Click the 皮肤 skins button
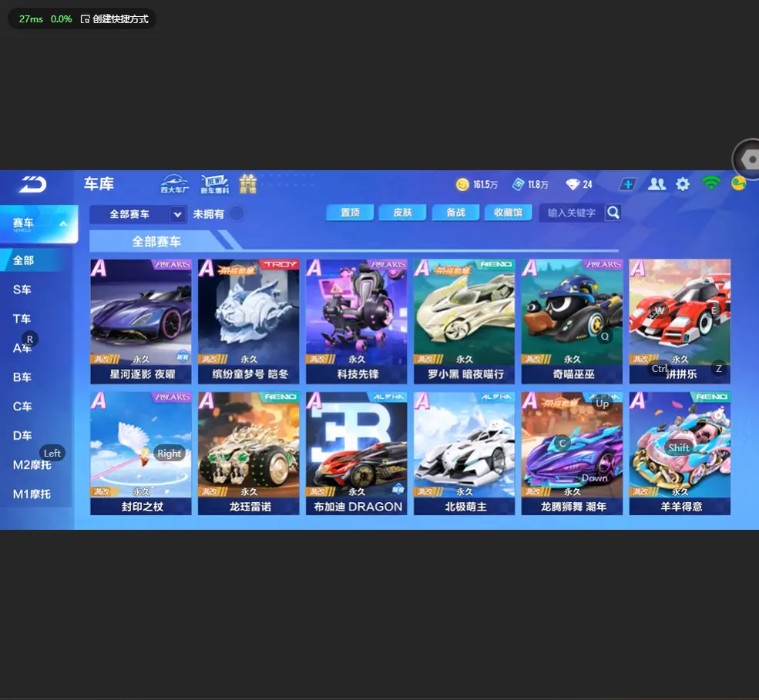 click(x=403, y=213)
